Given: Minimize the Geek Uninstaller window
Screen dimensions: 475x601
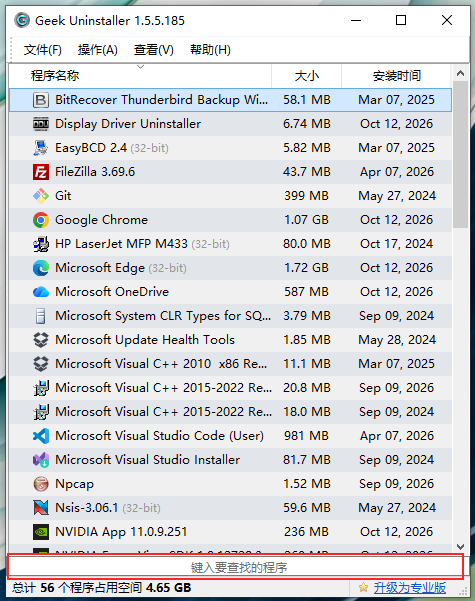Looking at the screenshot, I should pos(356,20).
